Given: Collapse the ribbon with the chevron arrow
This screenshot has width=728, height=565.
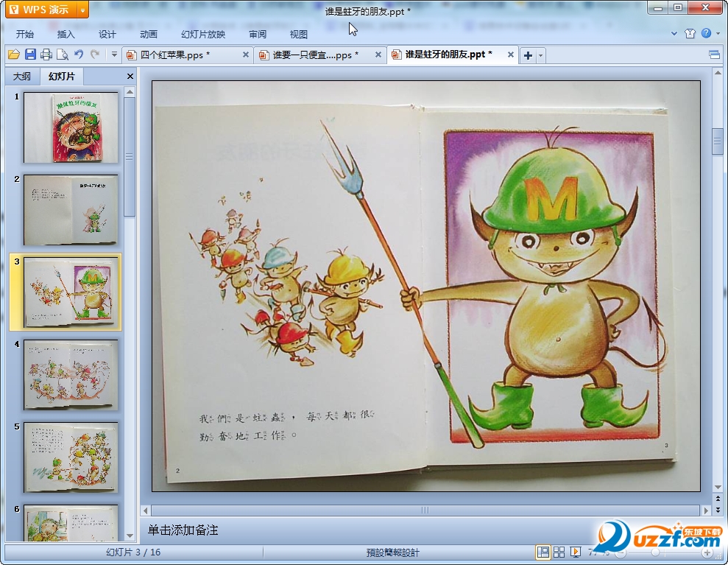Looking at the screenshot, I should pyautogui.click(x=674, y=33).
